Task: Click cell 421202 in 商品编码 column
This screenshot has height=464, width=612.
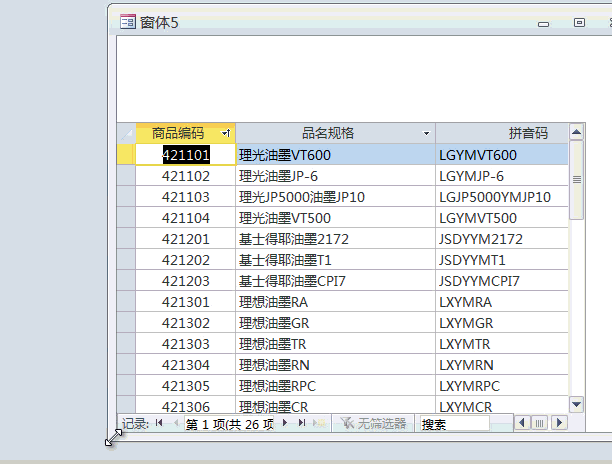Action: [x=186, y=260]
